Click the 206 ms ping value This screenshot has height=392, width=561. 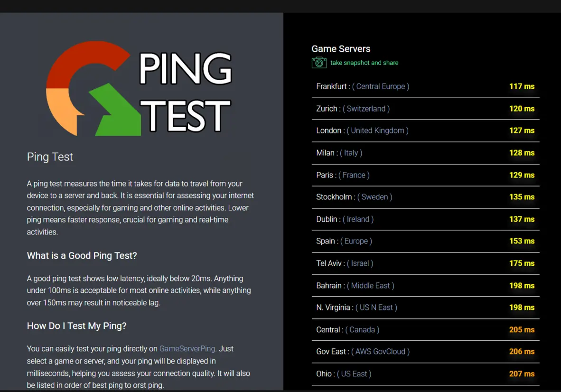[x=522, y=352]
